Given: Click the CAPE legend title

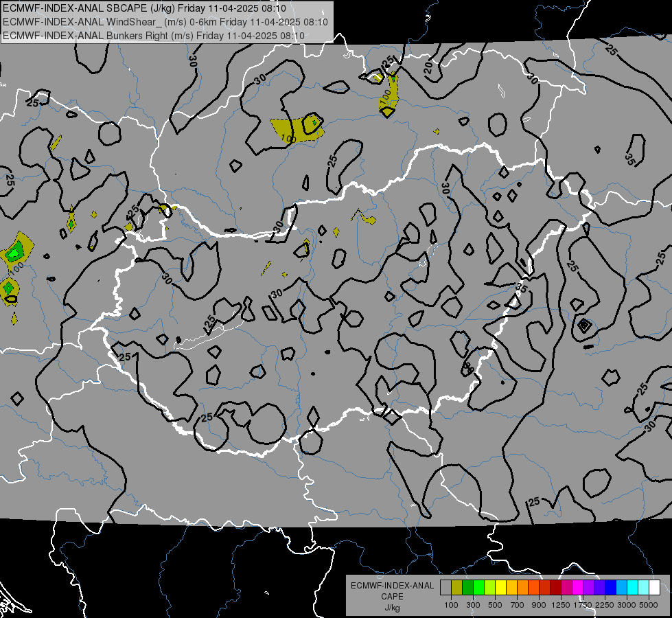Looking at the screenshot, I should tap(392, 597).
